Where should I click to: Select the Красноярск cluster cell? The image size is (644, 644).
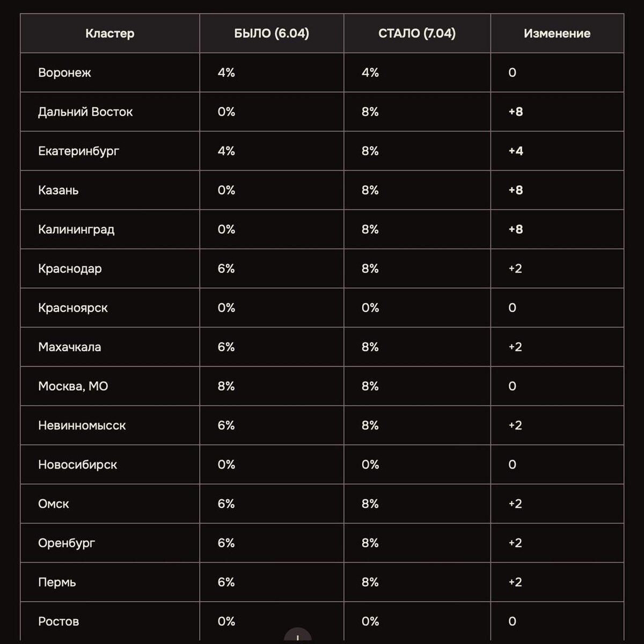pyautogui.click(x=73, y=308)
